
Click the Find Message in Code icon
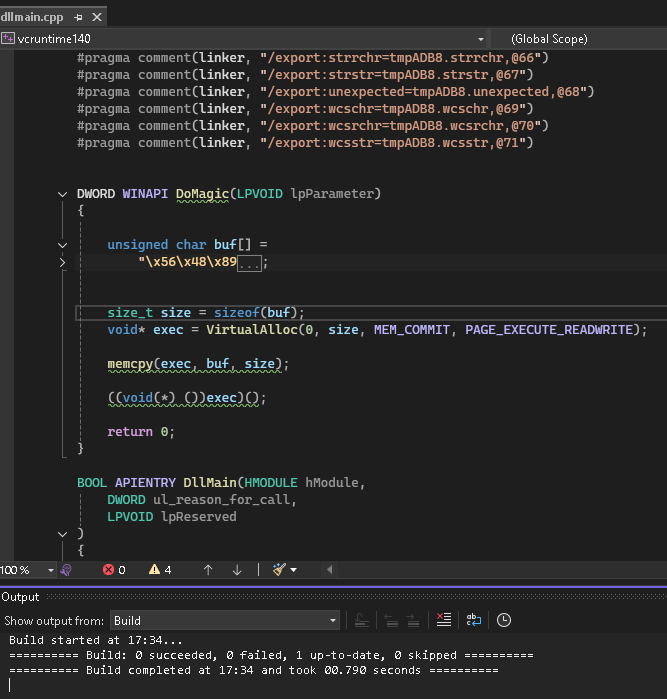point(362,621)
